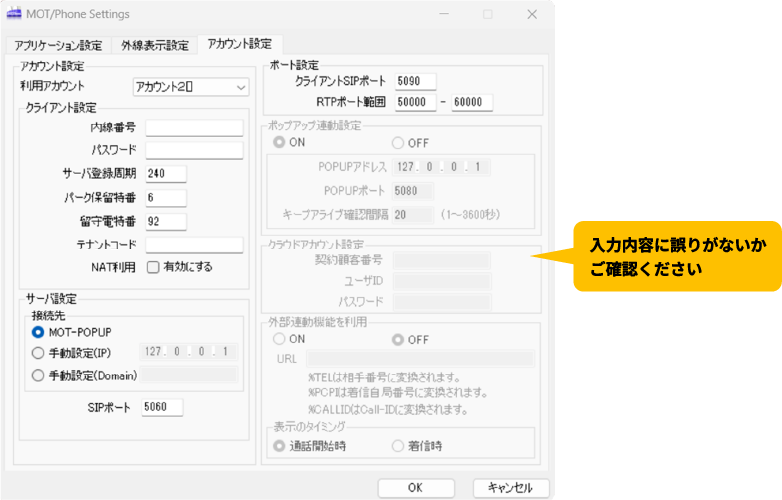782x500 pixels.
Task: Select the 手動設定(Domain) radio button
Action: (x=38, y=375)
